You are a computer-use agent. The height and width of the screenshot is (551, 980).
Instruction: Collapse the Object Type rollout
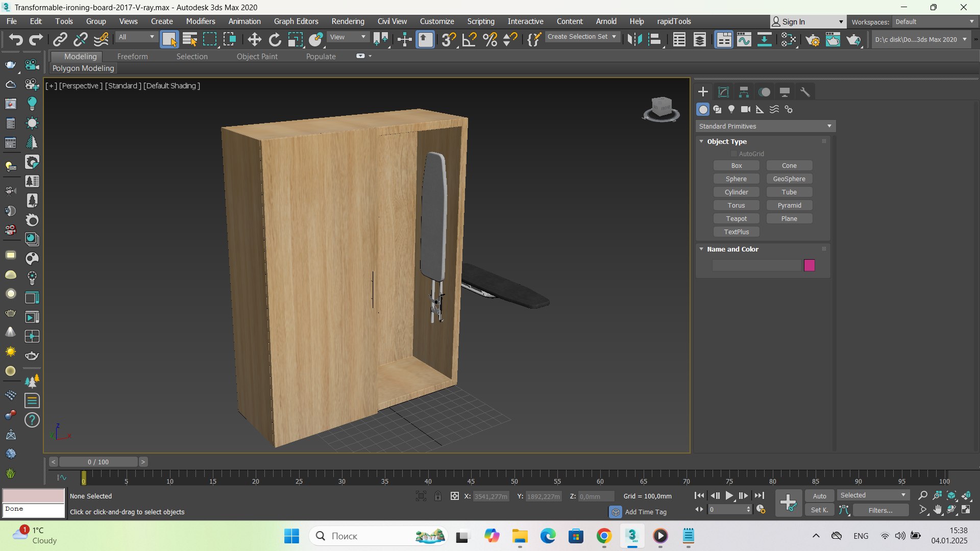click(x=701, y=141)
